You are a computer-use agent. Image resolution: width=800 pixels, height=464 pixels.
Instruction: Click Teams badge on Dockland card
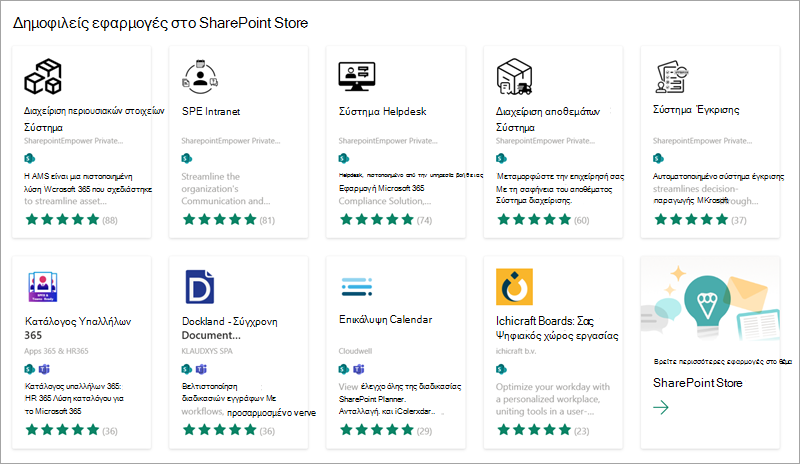pos(202,369)
